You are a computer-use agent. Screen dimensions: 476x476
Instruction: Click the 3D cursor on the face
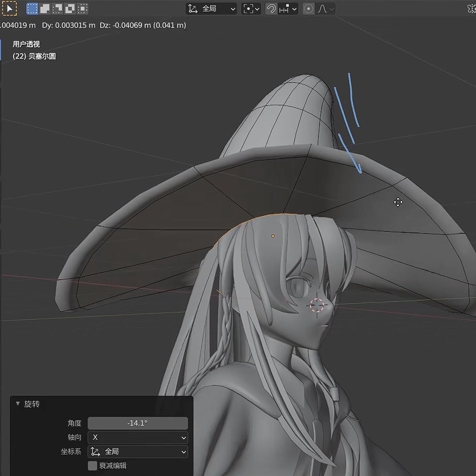(x=317, y=305)
